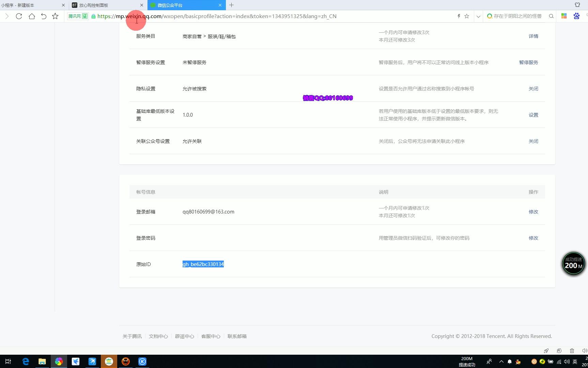Open the blue swallow Xunlei taskbar icon

[92, 362]
